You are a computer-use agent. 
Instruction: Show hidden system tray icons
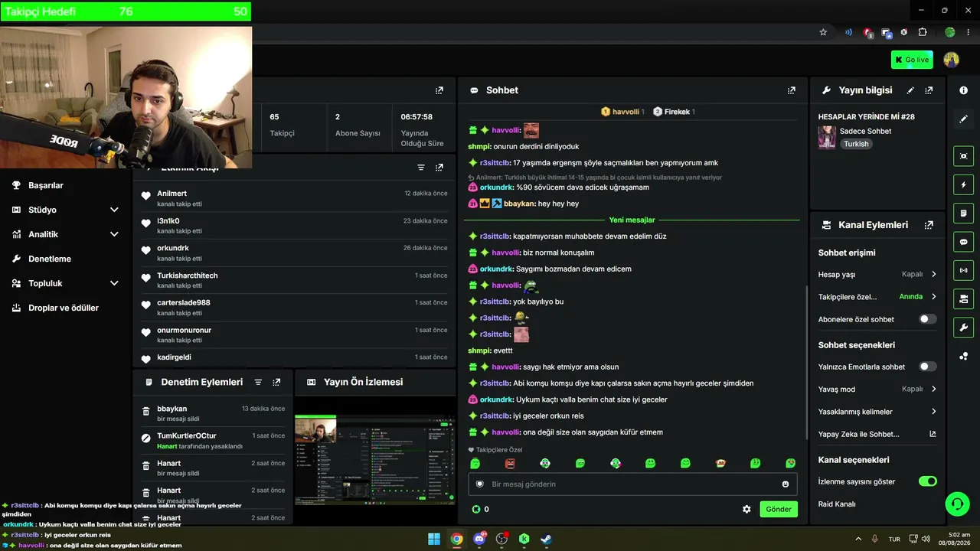(858, 540)
